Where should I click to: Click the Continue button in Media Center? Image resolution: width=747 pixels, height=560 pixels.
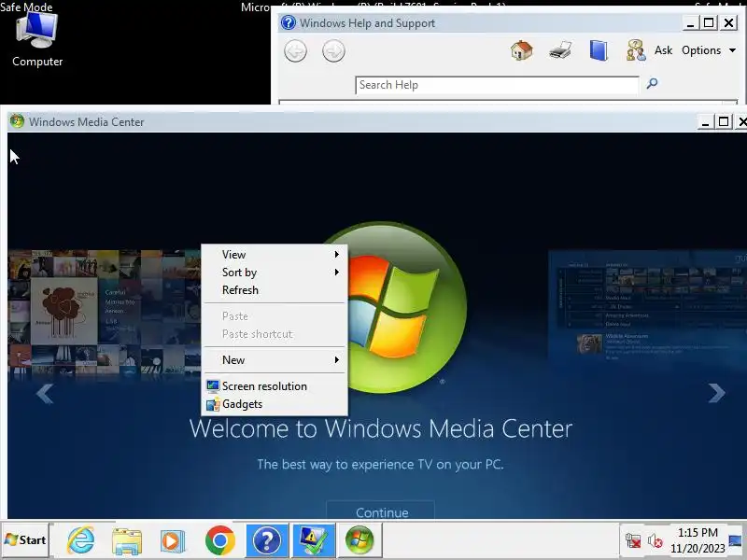click(x=381, y=511)
